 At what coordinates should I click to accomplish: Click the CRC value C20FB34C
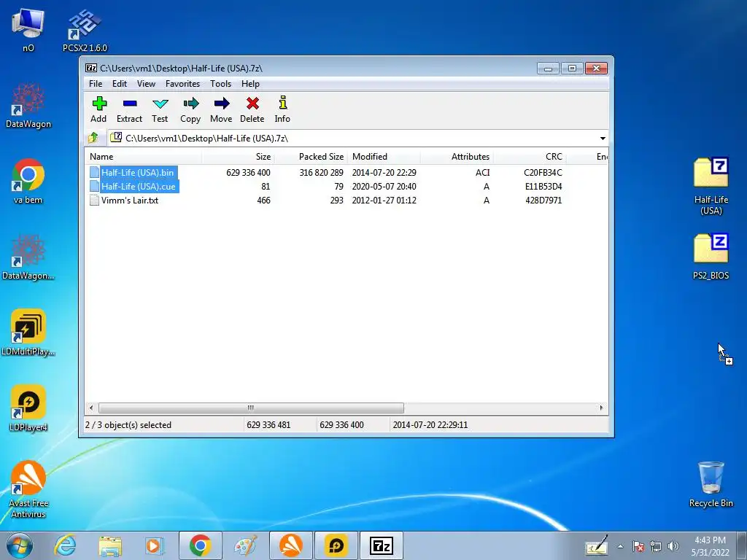tap(543, 172)
